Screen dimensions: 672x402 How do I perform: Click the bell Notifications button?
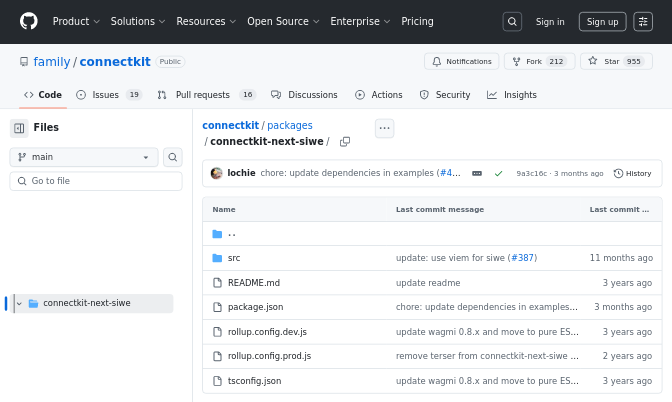pos(462,61)
